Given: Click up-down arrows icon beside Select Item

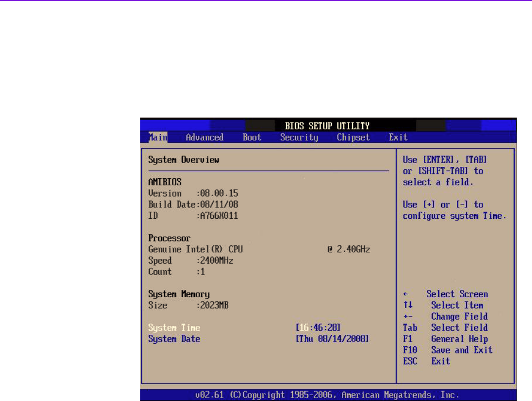Looking at the screenshot, I should tap(408, 305).
